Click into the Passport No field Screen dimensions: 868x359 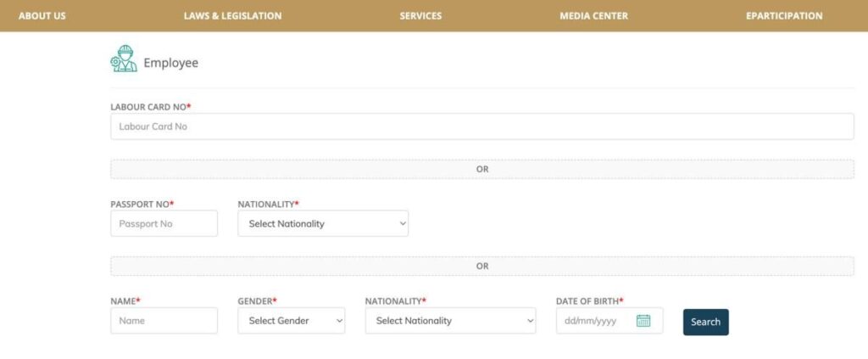[x=164, y=224]
